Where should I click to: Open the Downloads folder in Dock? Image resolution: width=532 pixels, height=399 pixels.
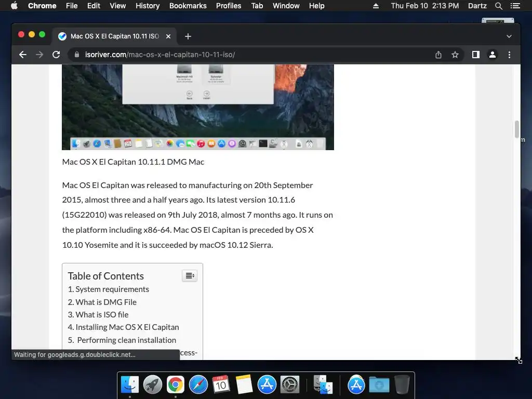point(379,384)
